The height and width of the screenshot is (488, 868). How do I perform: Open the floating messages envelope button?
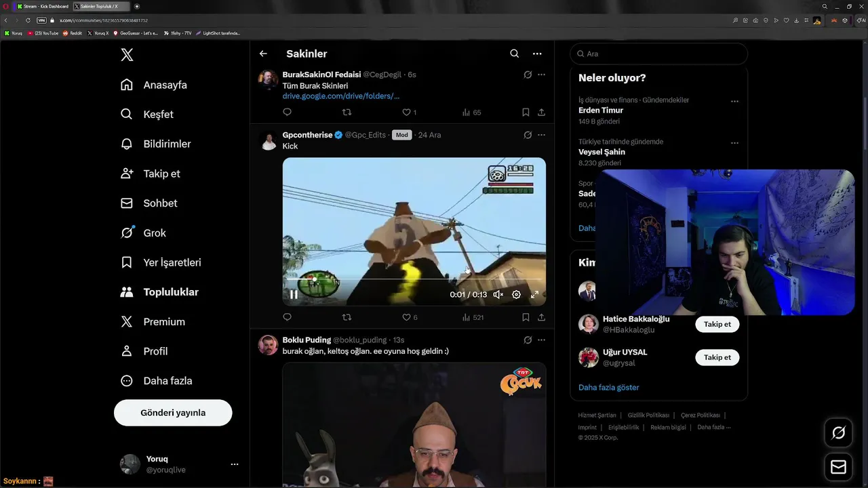tap(838, 467)
